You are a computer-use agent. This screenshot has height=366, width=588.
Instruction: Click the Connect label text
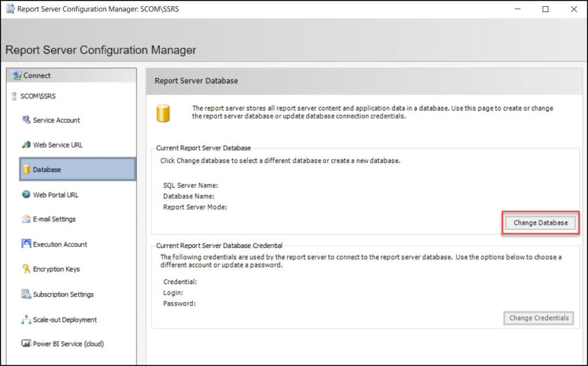click(x=37, y=76)
